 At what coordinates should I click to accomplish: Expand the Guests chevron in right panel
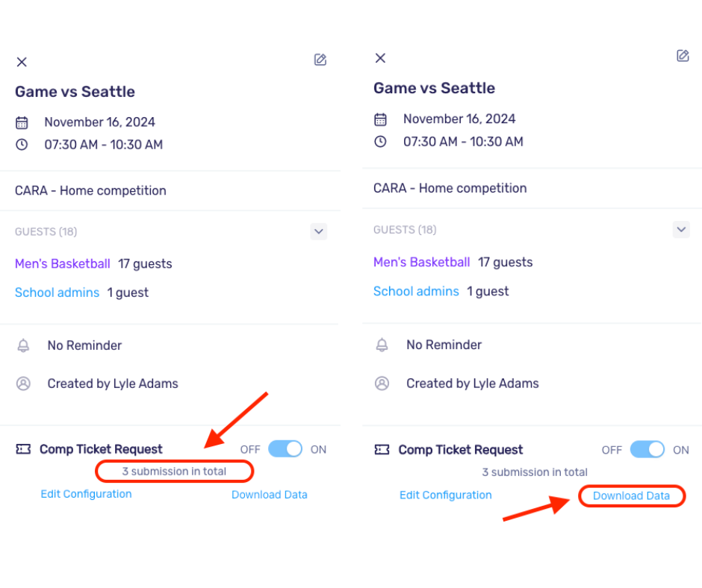click(x=681, y=230)
